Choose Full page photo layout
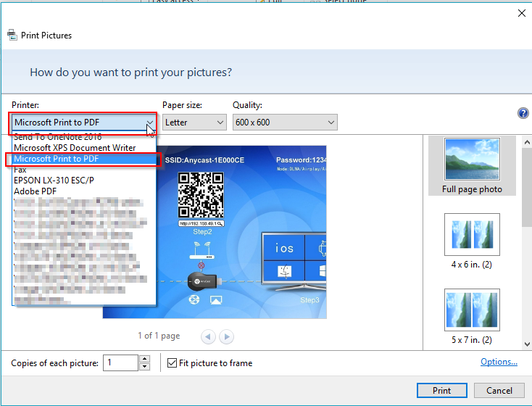The image size is (532, 406). point(472,165)
